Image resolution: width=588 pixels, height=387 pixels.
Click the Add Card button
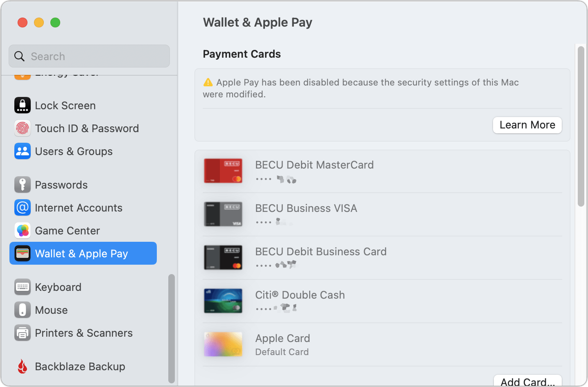pos(527,380)
